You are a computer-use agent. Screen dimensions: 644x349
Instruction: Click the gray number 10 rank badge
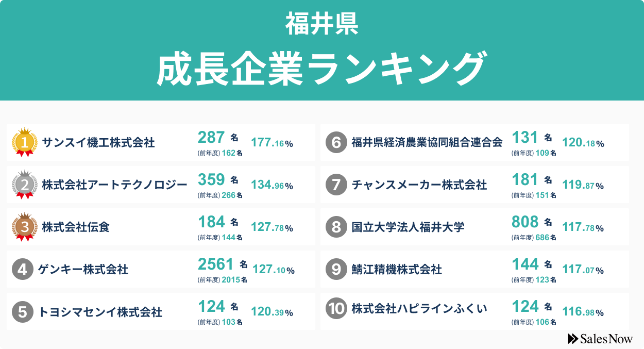pos(336,308)
